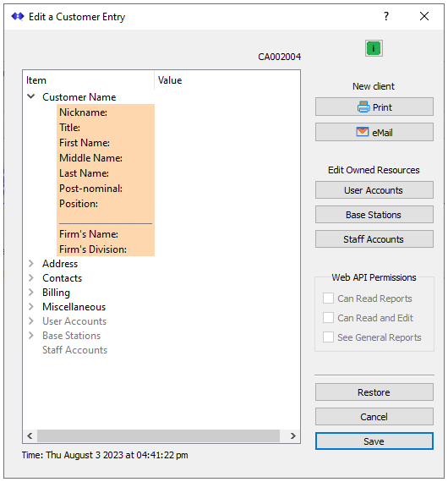
Task: Click the printer icon on Print button
Action: (363, 107)
